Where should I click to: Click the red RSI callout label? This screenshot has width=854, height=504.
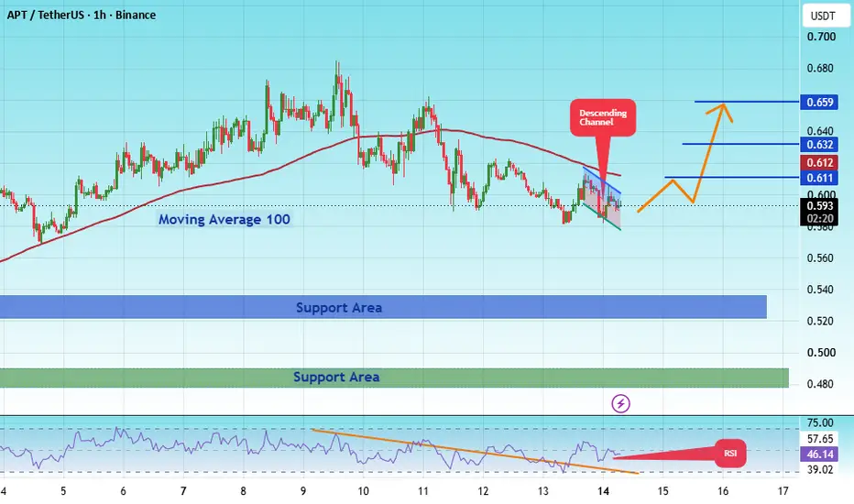(729, 454)
